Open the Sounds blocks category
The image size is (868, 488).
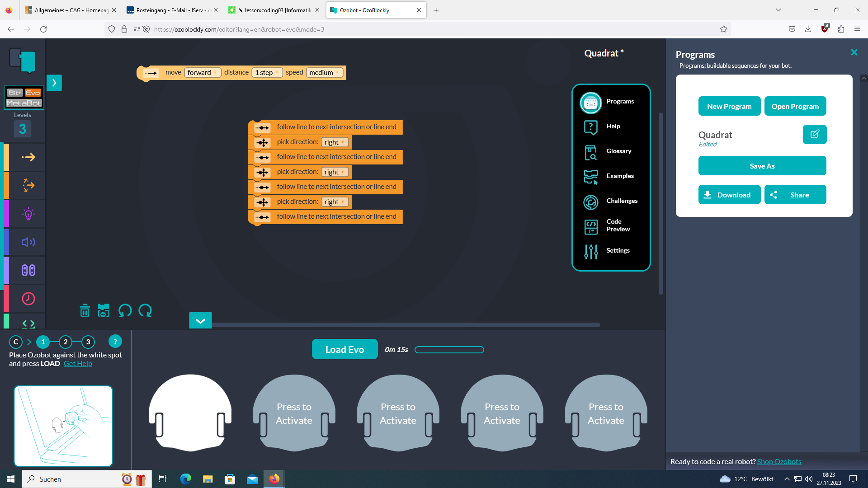(x=28, y=242)
